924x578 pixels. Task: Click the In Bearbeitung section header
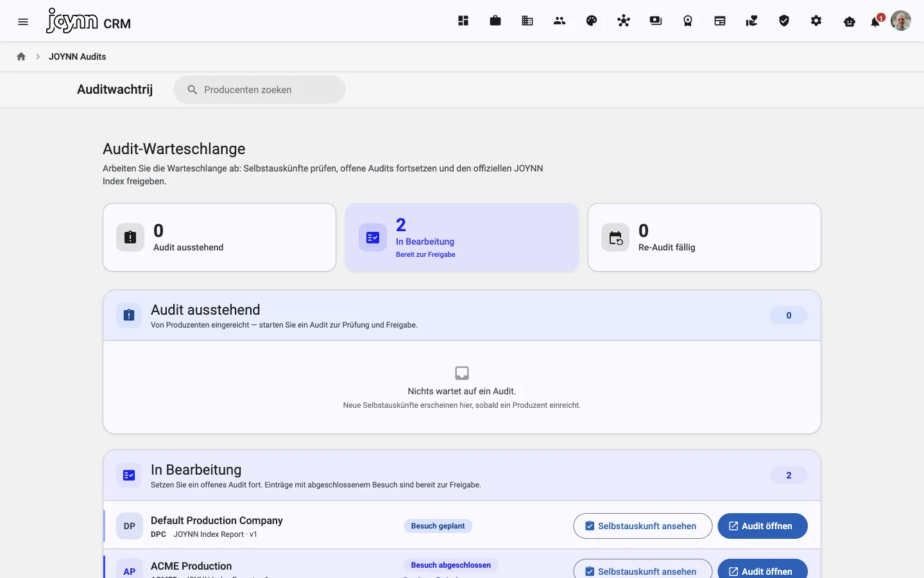pos(462,475)
